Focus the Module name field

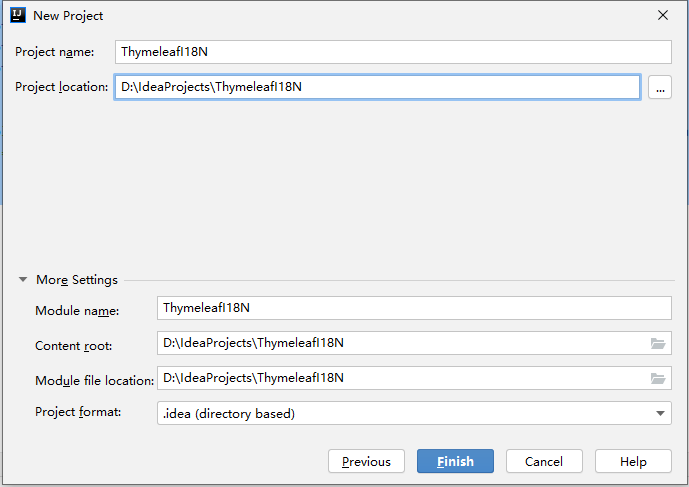[x=414, y=308]
